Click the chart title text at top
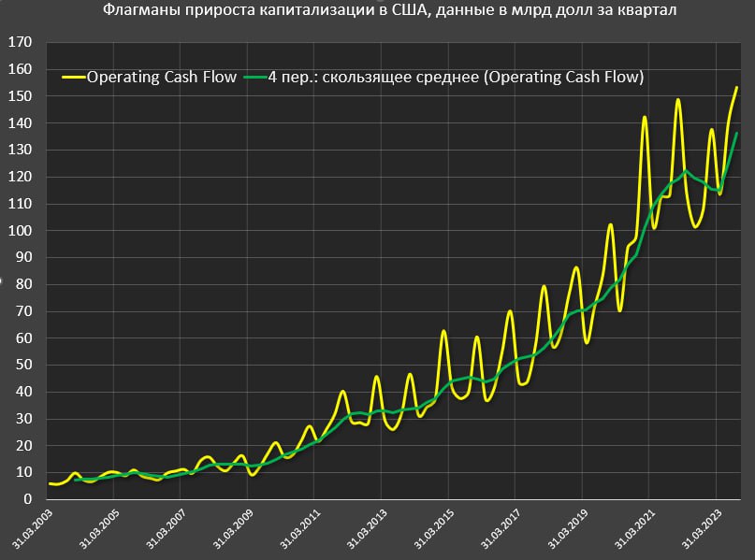755x560 pixels. [x=377, y=11]
